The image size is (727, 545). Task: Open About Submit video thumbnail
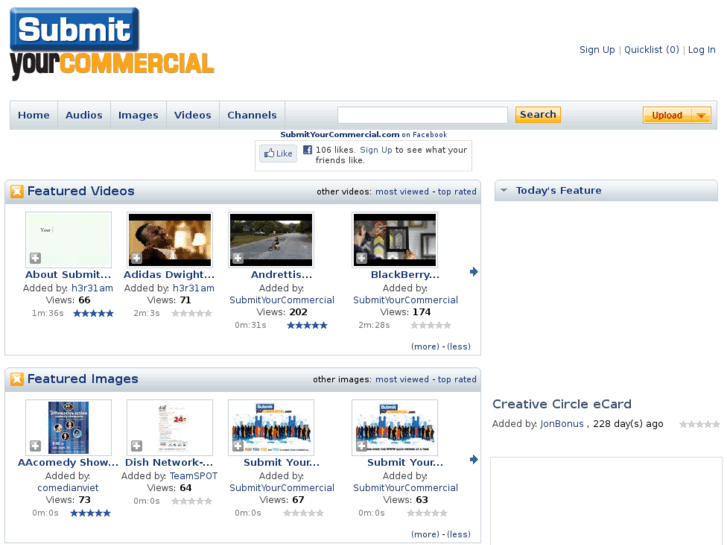point(69,239)
